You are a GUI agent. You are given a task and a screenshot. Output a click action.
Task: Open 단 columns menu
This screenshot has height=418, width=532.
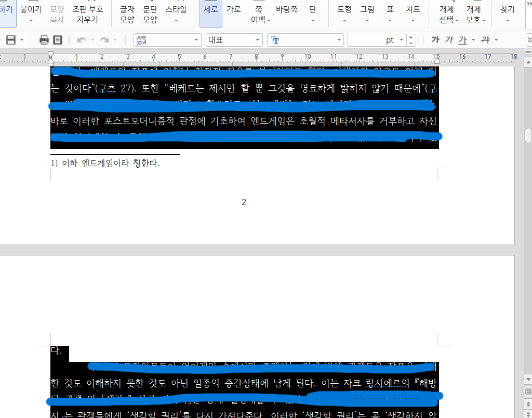pos(312,14)
